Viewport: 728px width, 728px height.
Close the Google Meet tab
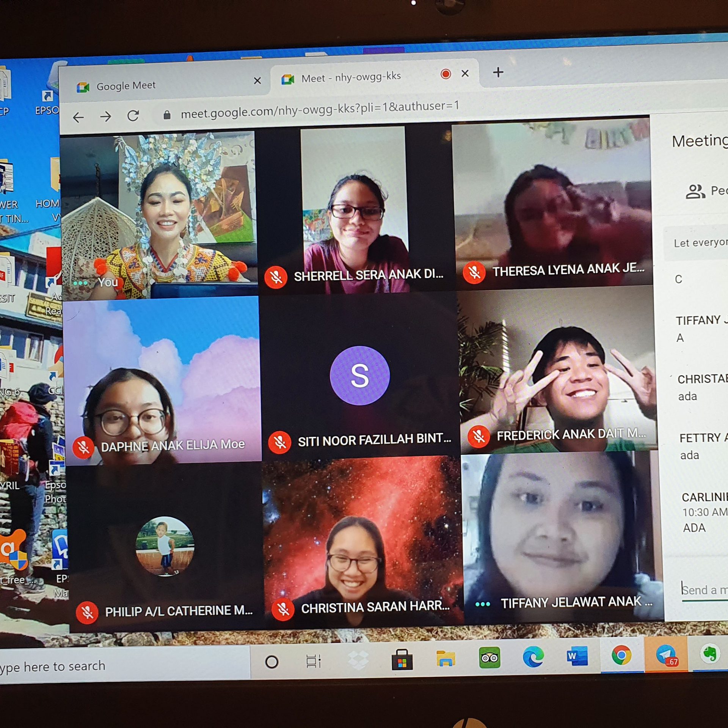pos(257,80)
